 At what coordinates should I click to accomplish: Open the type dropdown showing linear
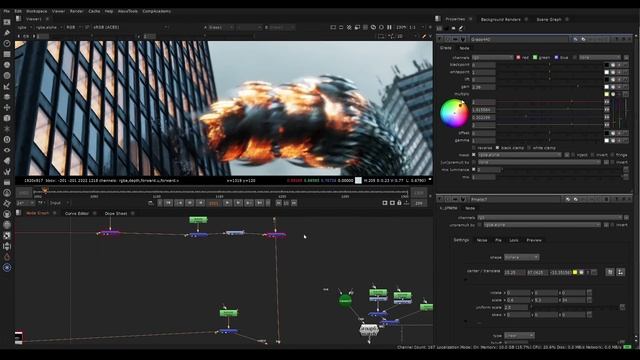coord(519,336)
